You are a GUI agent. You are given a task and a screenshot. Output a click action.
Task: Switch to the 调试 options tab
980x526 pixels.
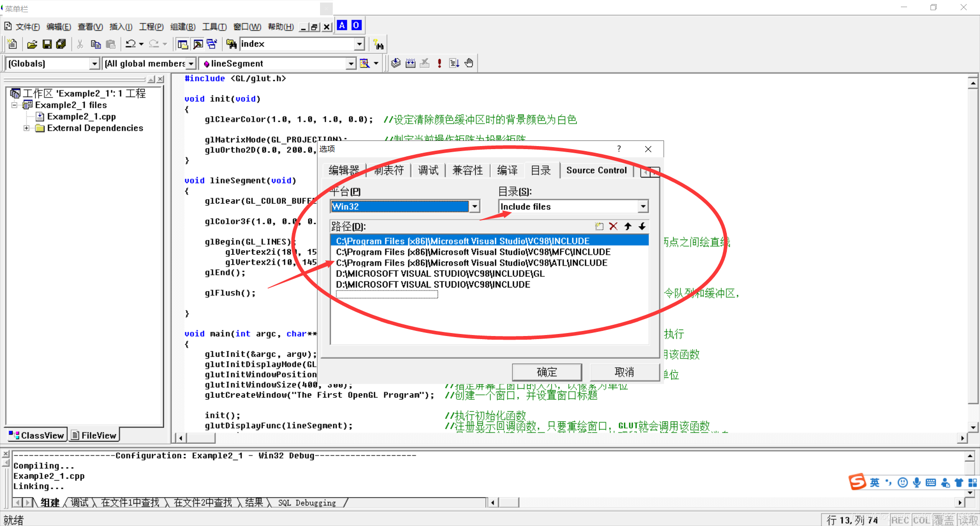point(428,171)
